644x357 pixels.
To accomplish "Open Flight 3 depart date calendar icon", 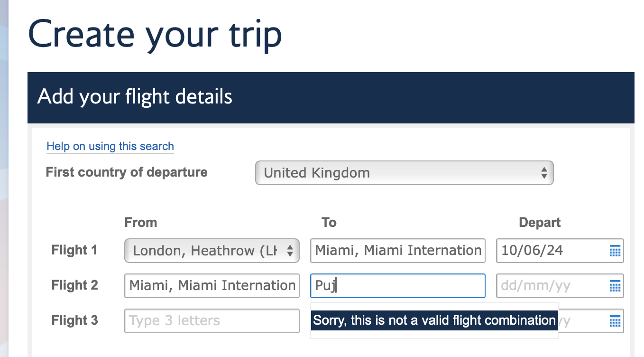I will point(615,321).
